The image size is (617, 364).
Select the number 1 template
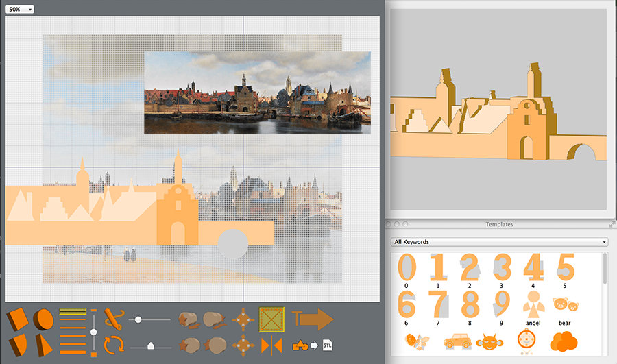coord(438,267)
